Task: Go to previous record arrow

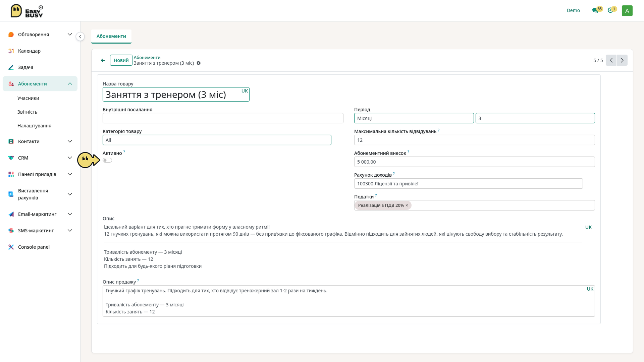Action: pyautogui.click(x=611, y=60)
